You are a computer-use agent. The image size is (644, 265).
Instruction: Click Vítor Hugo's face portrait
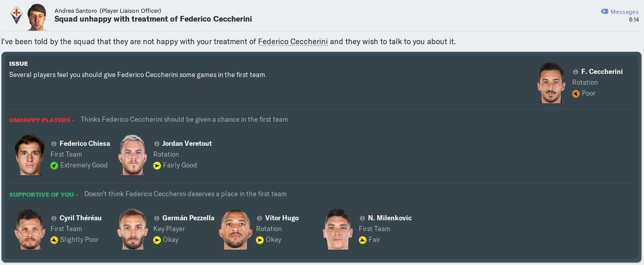[235, 229]
